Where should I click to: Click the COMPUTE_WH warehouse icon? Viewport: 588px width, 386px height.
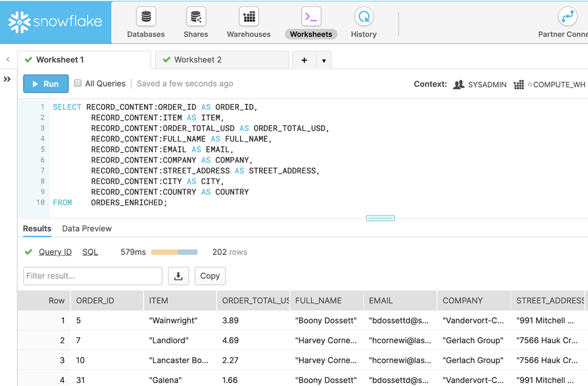[519, 85]
